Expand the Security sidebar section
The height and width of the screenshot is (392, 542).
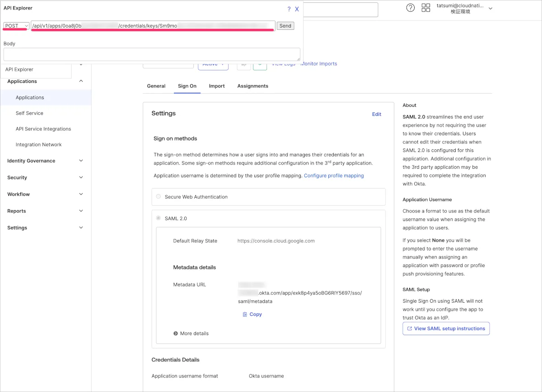tap(81, 178)
